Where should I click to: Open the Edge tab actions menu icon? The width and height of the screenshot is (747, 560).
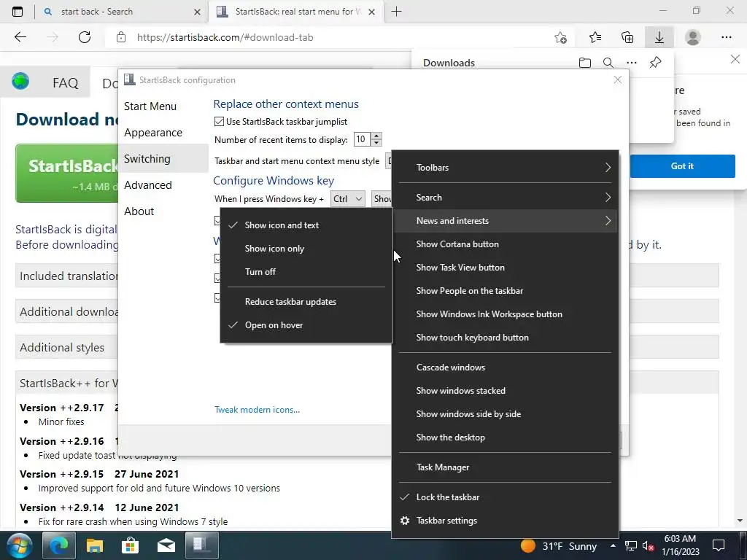coord(18,12)
